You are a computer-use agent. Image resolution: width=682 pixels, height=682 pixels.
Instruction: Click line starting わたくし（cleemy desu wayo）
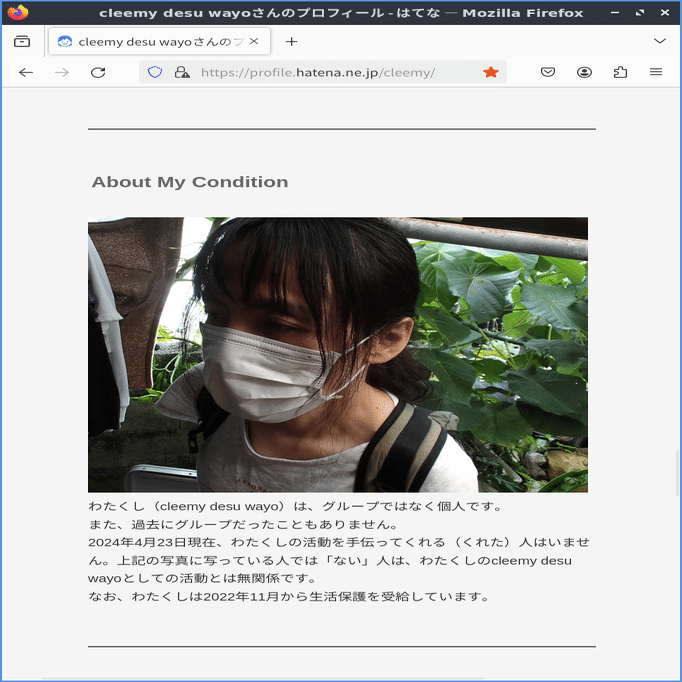pyautogui.click(x=295, y=506)
